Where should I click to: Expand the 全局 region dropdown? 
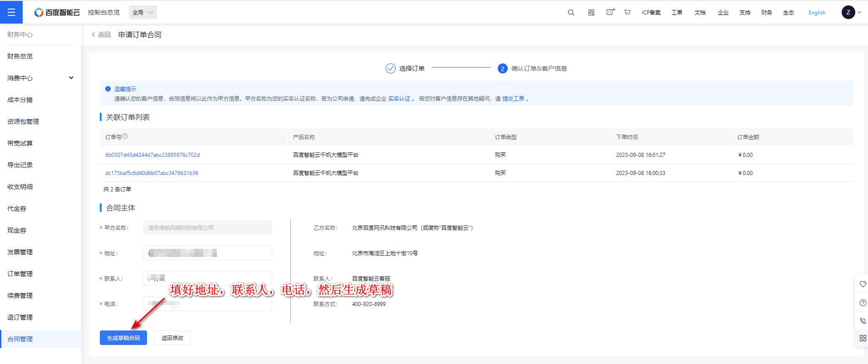142,13
